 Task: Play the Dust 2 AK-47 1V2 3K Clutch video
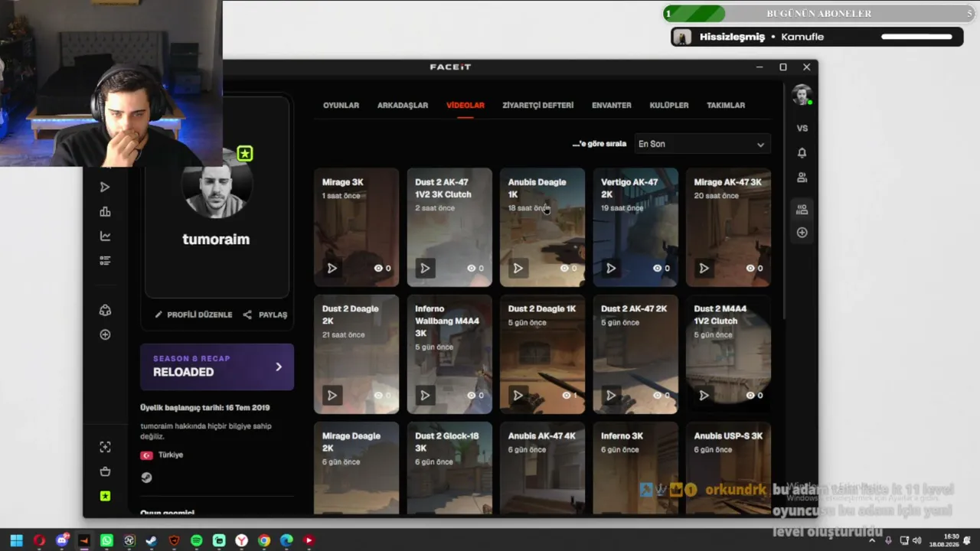click(x=425, y=269)
